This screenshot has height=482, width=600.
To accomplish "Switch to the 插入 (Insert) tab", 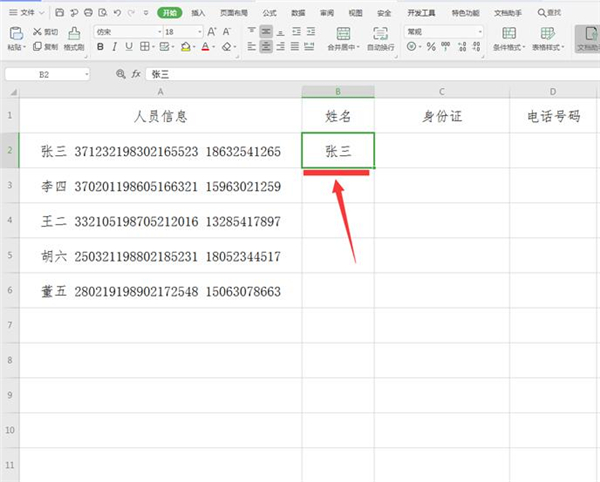I will coord(199,12).
